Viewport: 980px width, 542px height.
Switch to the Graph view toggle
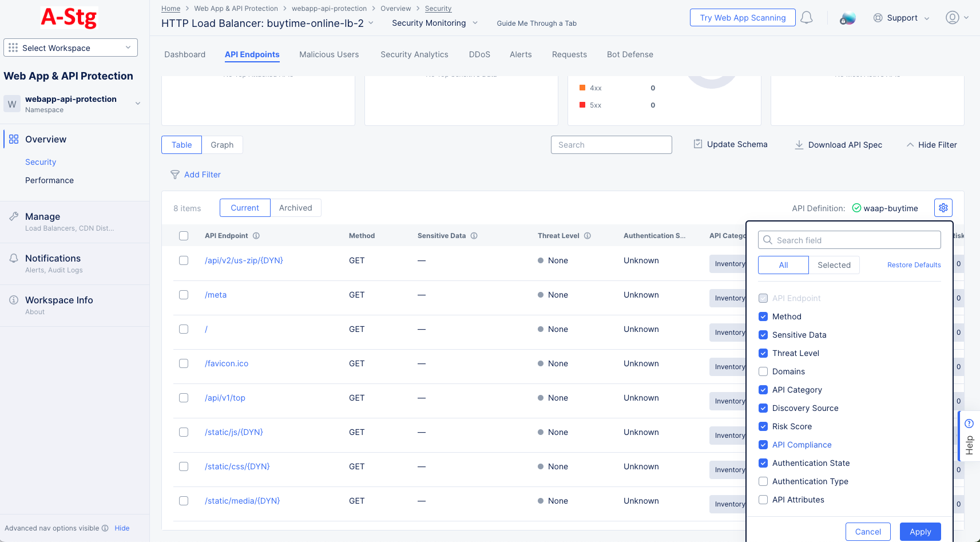click(222, 144)
